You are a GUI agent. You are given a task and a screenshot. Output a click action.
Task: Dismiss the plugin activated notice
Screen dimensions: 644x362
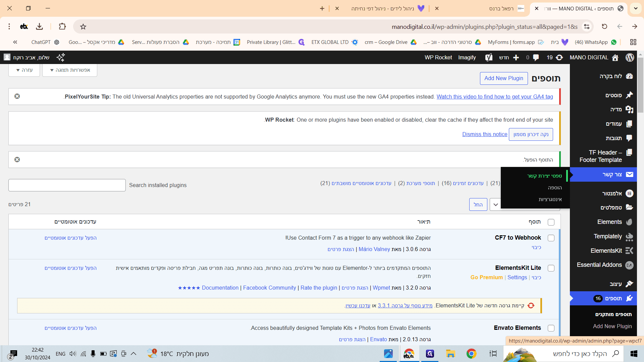point(17,160)
